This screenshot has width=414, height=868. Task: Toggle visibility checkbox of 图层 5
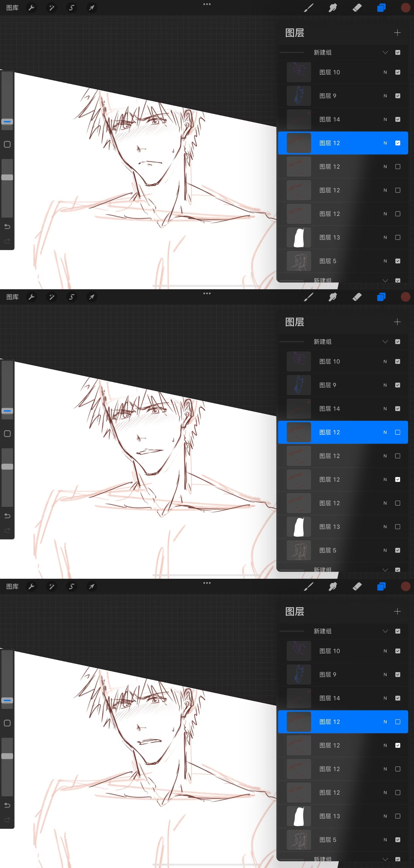pos(397,261)
